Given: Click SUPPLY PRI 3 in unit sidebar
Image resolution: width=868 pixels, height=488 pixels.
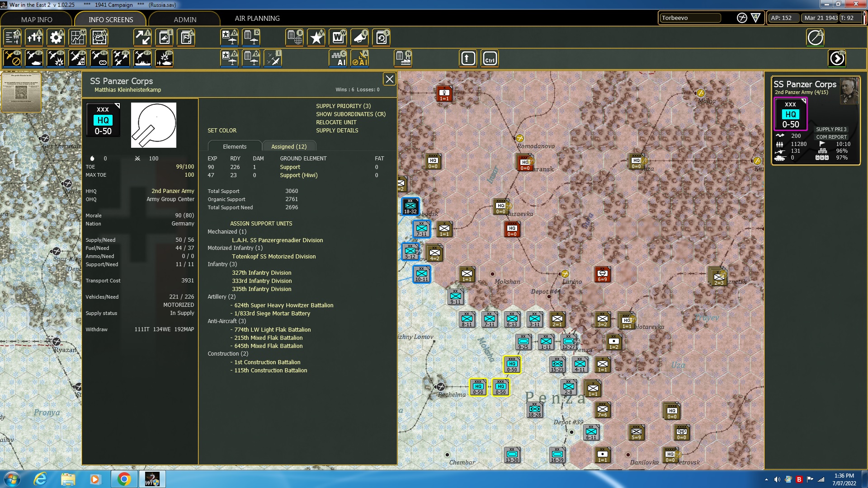Looking at the screenshot, I should tap(831, 129).
